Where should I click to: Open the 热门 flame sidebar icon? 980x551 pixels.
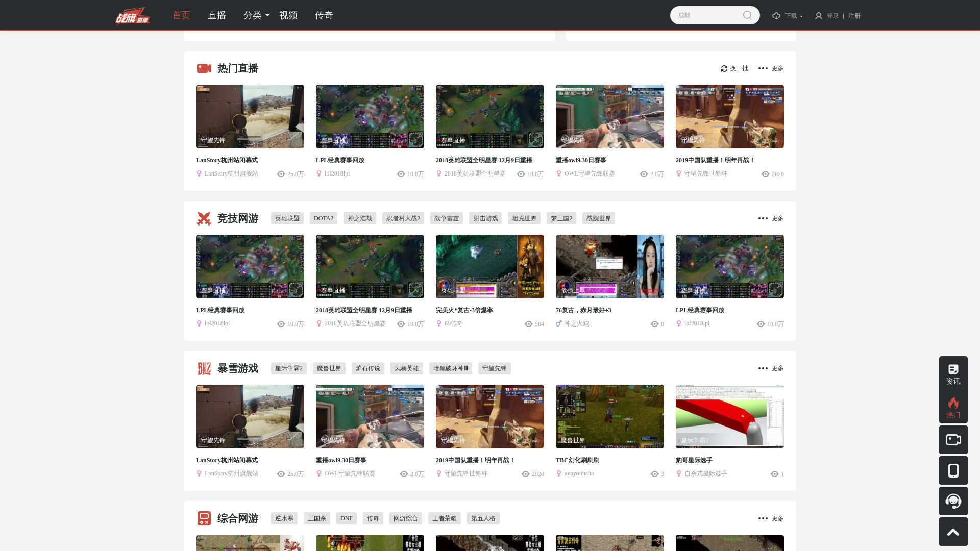[953, 408]
